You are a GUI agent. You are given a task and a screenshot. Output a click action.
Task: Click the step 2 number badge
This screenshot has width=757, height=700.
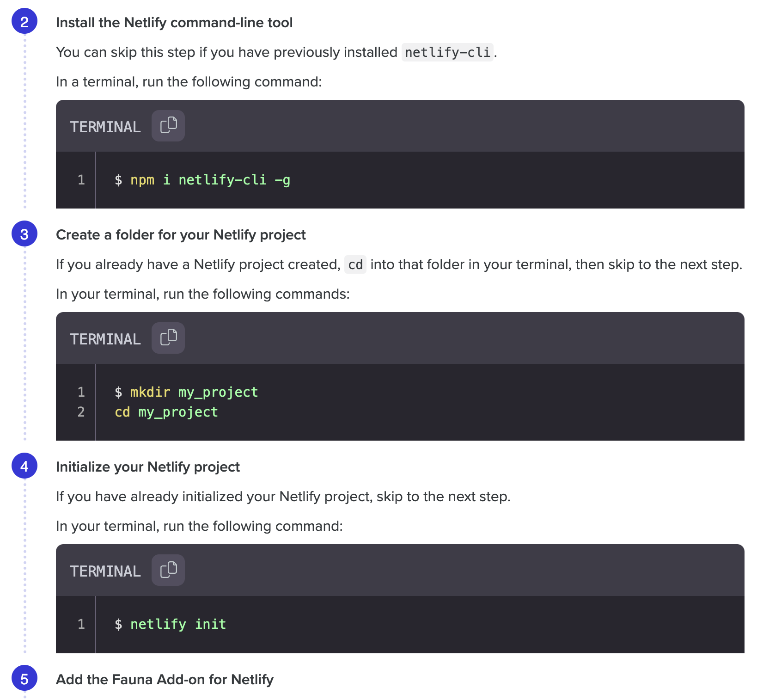(x=24, y=22)
